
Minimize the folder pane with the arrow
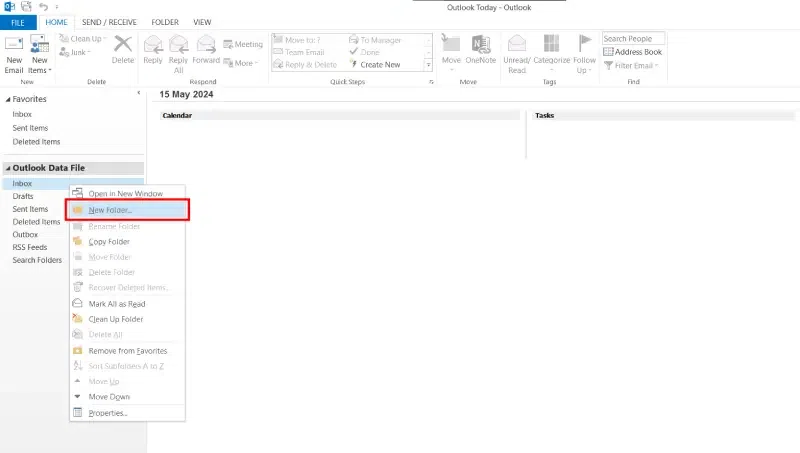tap(139, 93)
